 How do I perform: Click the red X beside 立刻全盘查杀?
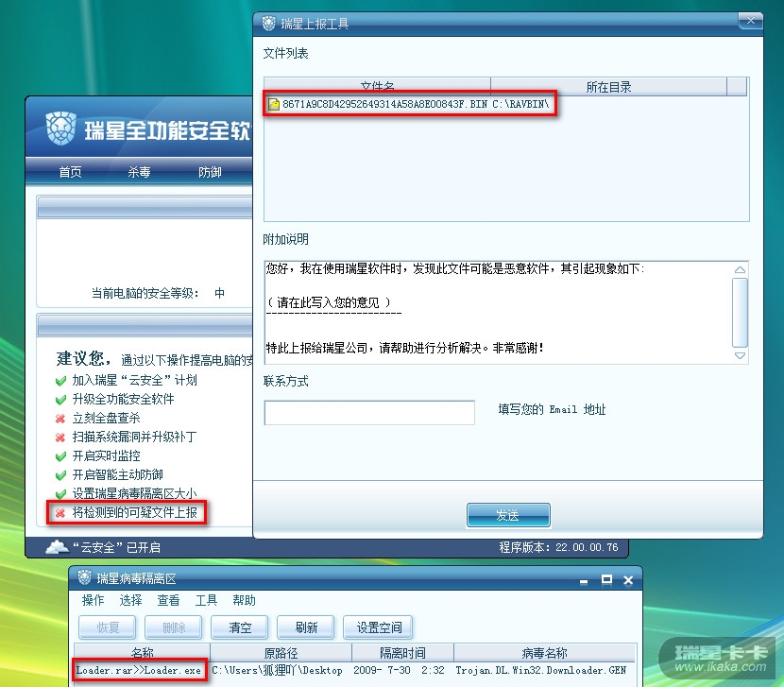point(60,419)
